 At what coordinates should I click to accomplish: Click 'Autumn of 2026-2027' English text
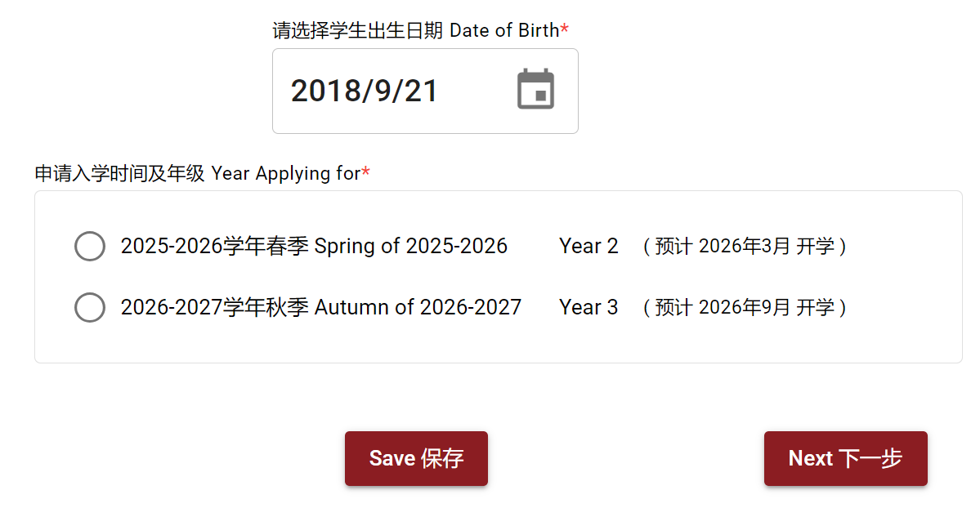click(418, 308)
